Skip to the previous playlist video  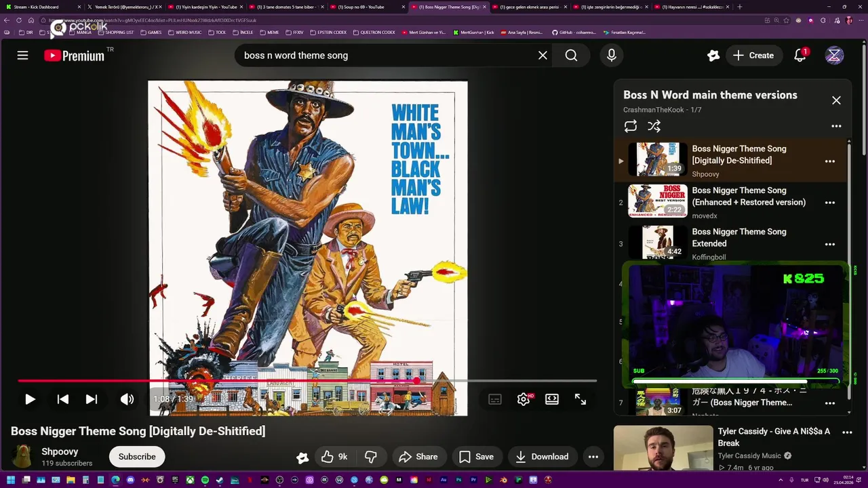(x=62, y=399)
